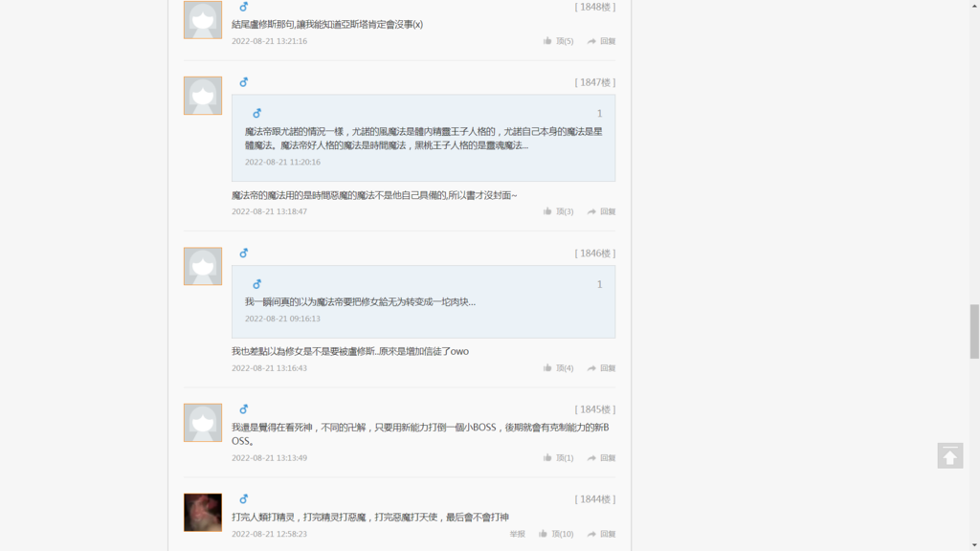This screenshot has height=551, width=980.
Task: Click the quoted comment box in floor 1846
Action: tap(423, 301)
